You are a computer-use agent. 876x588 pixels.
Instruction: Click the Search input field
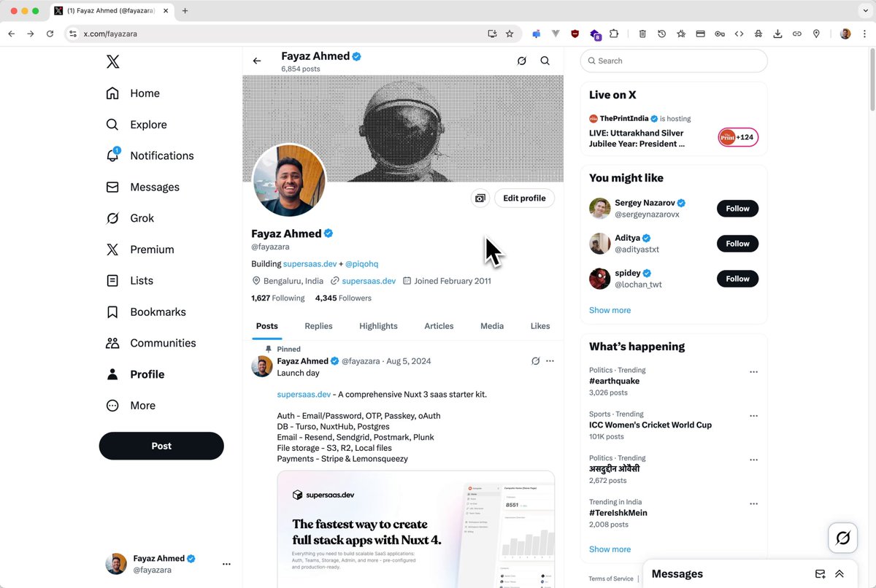[x=674, y=61]
